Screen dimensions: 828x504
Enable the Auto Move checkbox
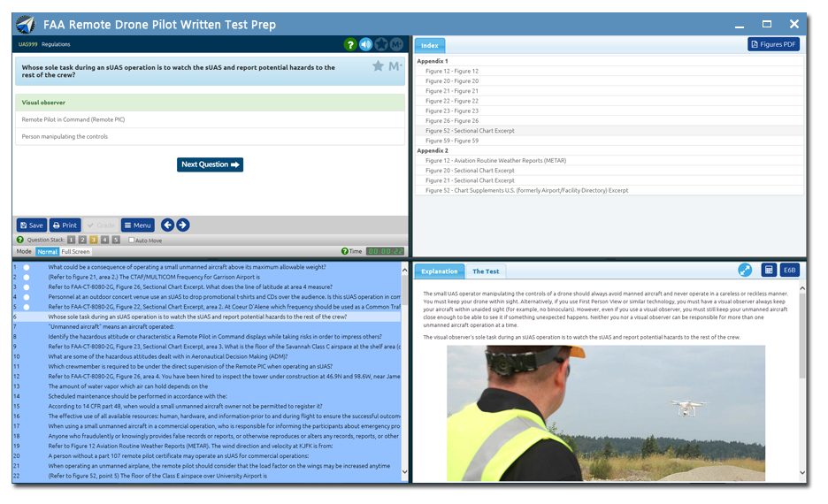pyautogui.click(x=132, y=241)
